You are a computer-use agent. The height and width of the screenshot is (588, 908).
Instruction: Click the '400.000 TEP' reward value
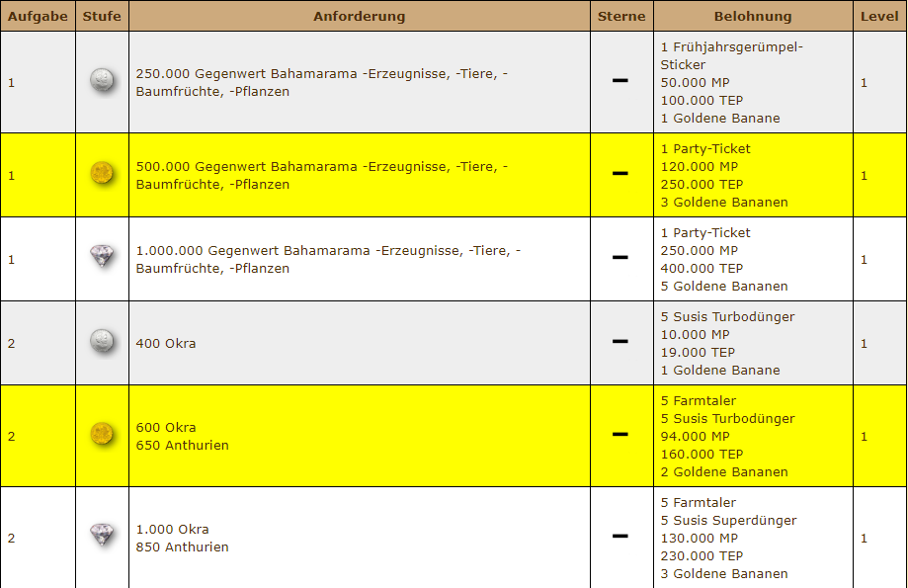point(702,269)
